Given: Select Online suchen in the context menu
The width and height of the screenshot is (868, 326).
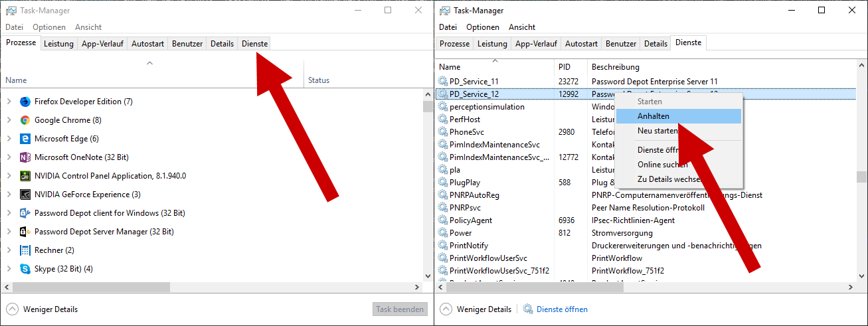Looking at the screenshot, I should (678, 165).
